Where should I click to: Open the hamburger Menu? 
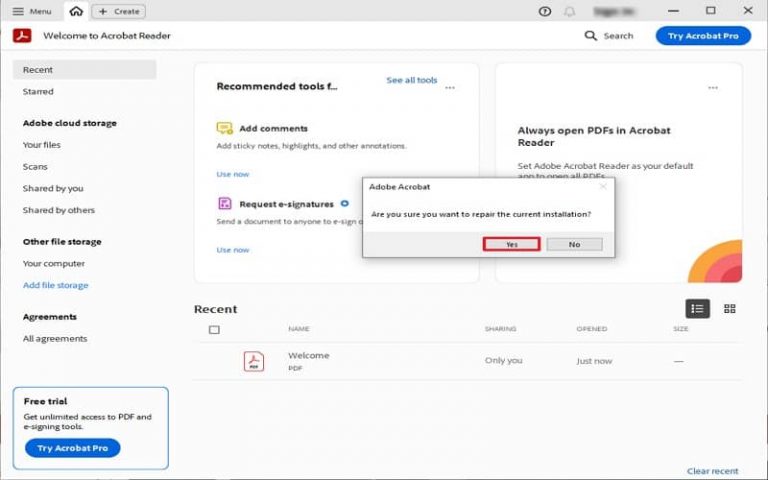32,11
